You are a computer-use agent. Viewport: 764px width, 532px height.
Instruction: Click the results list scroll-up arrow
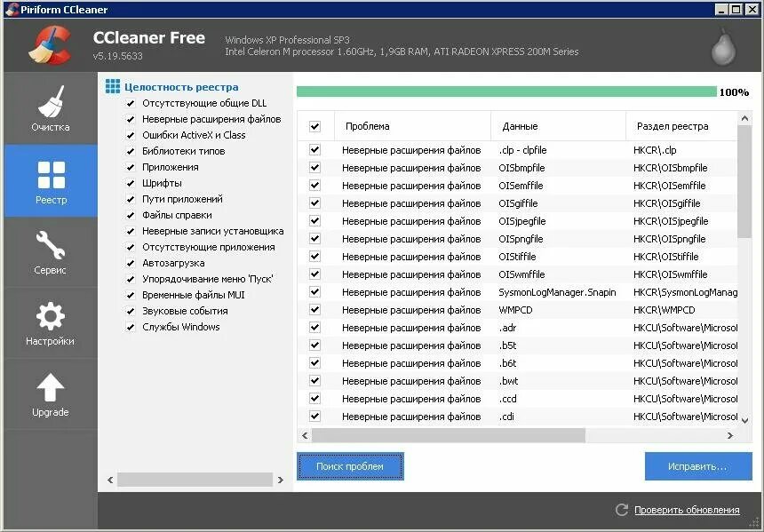tap(744, 118)
